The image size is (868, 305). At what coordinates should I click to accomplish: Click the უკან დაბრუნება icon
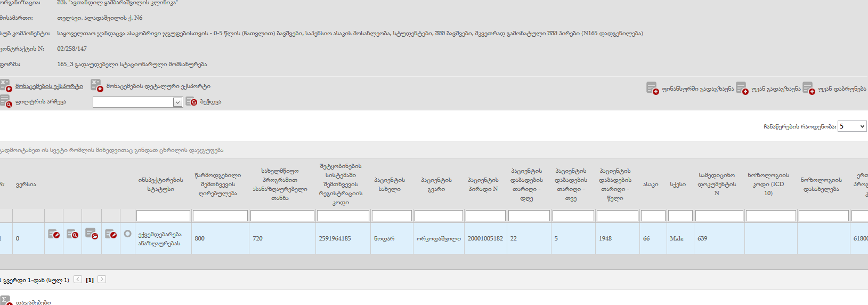click(808, 89)
